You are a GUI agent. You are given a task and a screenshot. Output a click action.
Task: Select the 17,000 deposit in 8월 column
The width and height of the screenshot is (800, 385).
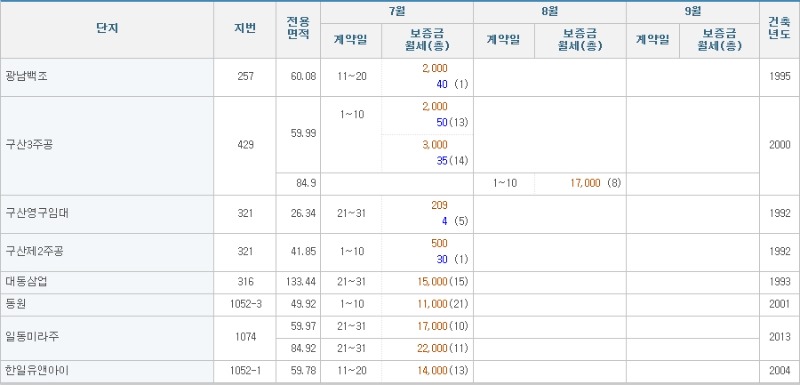[x=585, y=184]
